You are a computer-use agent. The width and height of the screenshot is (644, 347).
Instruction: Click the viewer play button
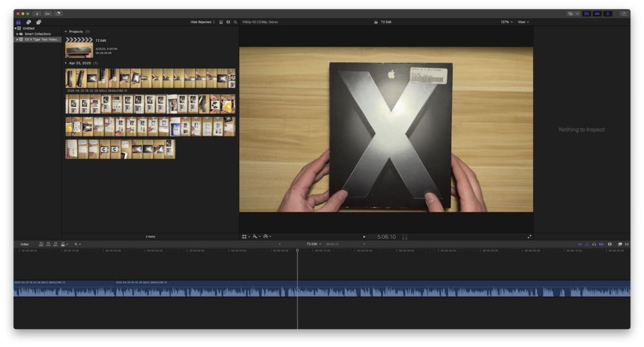[x=364, y=237]
